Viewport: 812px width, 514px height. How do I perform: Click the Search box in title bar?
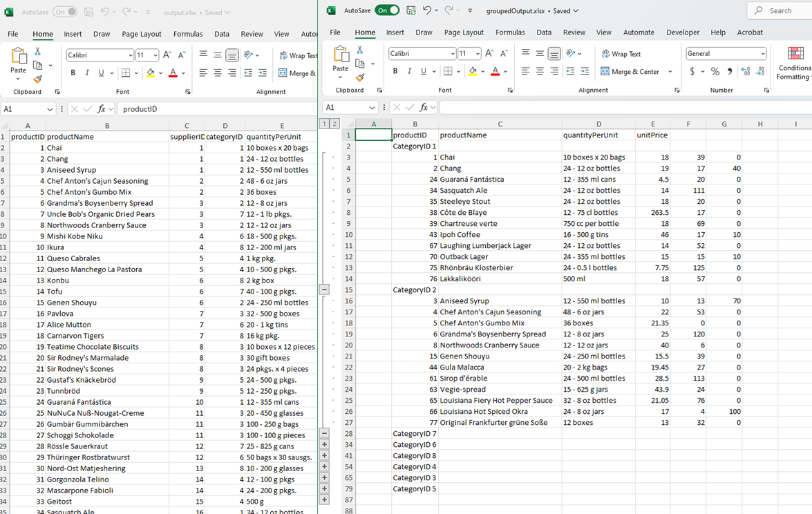[x=781, y=10]
